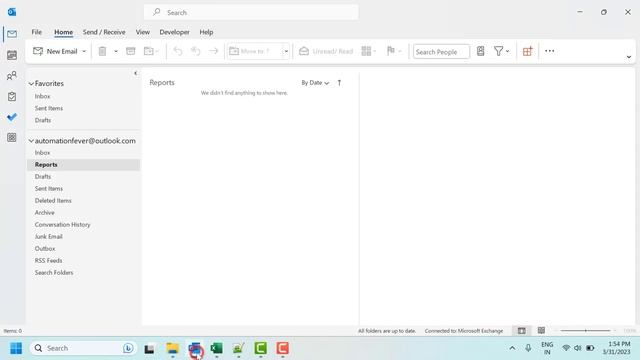Click the Outlook search box at top
This screenshot has width=640, height=360.
251,12
